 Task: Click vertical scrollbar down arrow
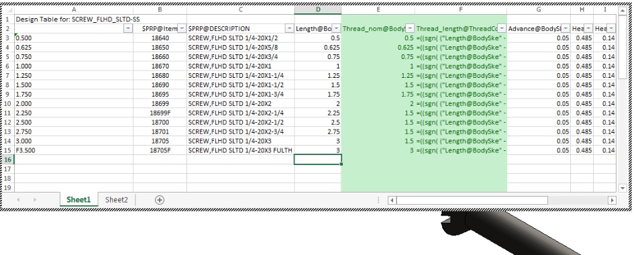[x=622, y=188]
